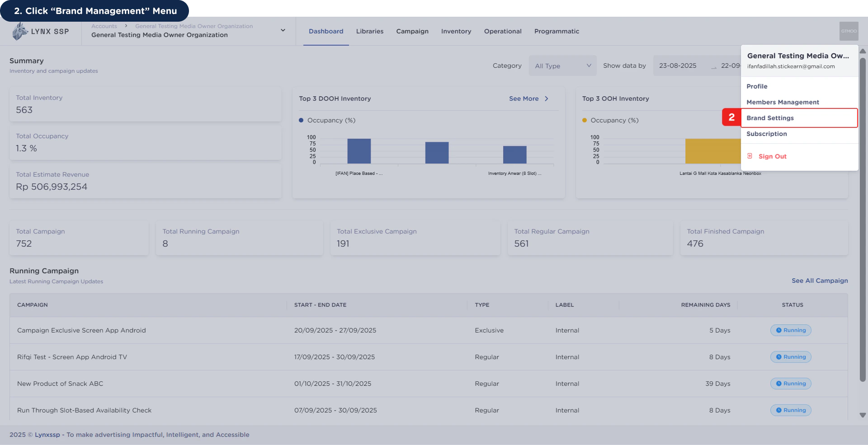Expand the organization switcher dropdown arrow
Image resolution: width=868 pixels, height=445 pixels.
tap(283, 30)
